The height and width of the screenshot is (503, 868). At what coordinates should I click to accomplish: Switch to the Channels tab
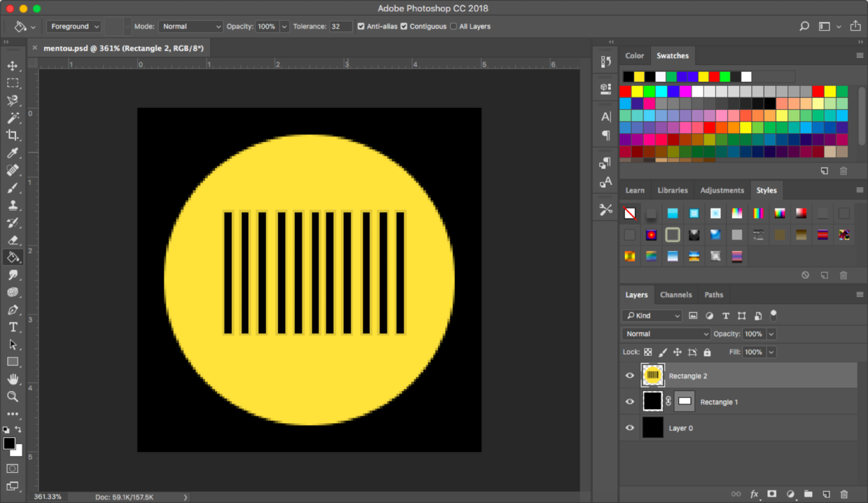(x=675, y=295)
